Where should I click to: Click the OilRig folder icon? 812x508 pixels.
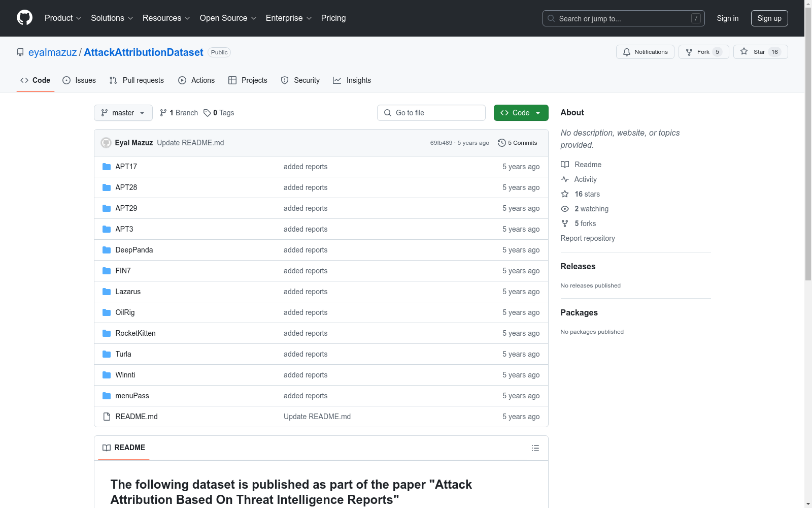[x=107, y=312]
